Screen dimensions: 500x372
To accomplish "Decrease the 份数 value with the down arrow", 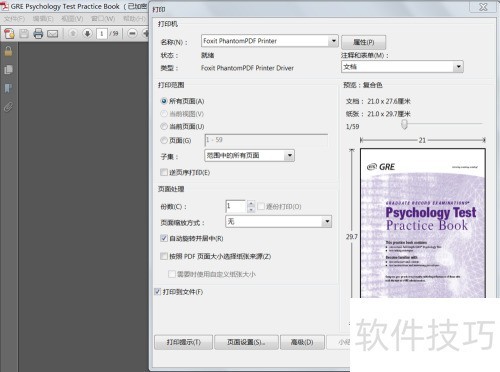I will (x=251, y=210).
